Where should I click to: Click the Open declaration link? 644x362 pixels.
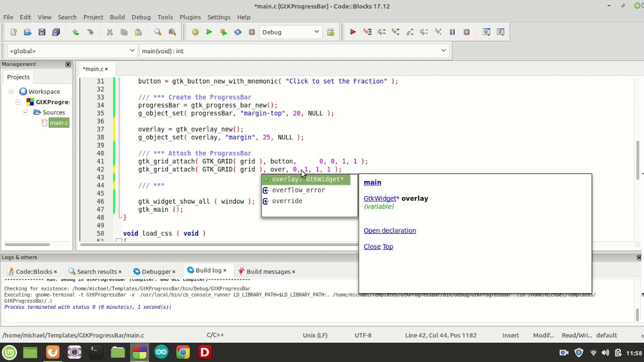click(390, 231)
